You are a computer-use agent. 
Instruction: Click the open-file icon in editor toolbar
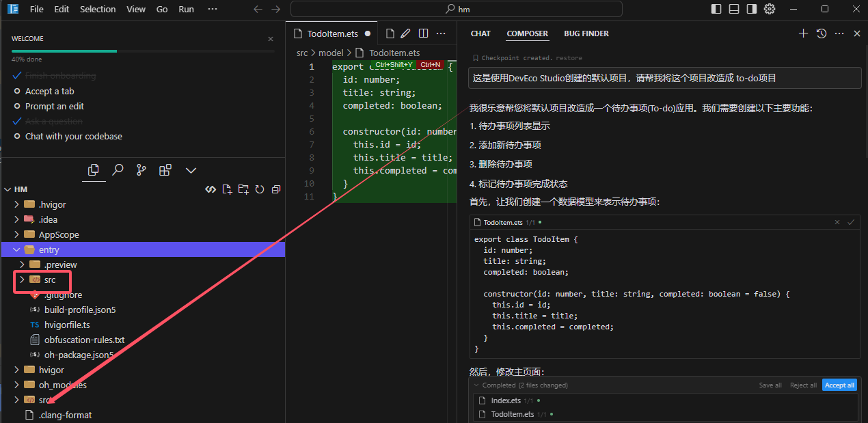[x=390, y=33]
